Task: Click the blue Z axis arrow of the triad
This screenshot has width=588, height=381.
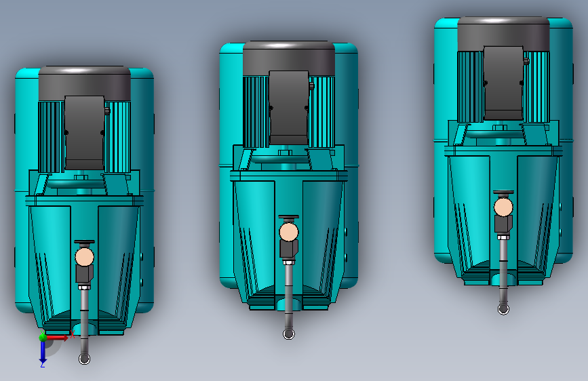Action: (x=43, y=353)
